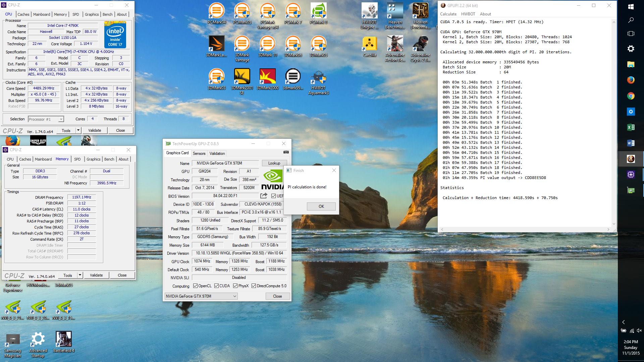Open 3DMark2001 SE shortcut
Viewport: 644px width, 362px height.
[x=242, y=81]
